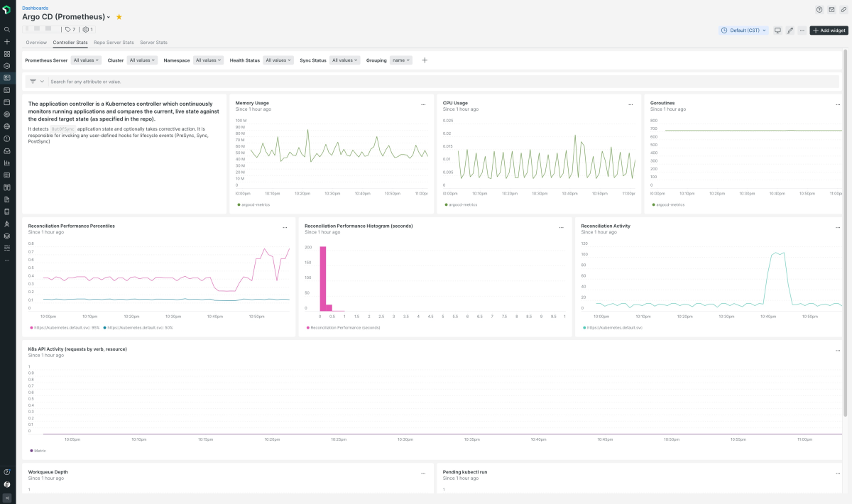Click the envelope feedback icon
This screenshot has height=504, width=852.
click(831, 10)
